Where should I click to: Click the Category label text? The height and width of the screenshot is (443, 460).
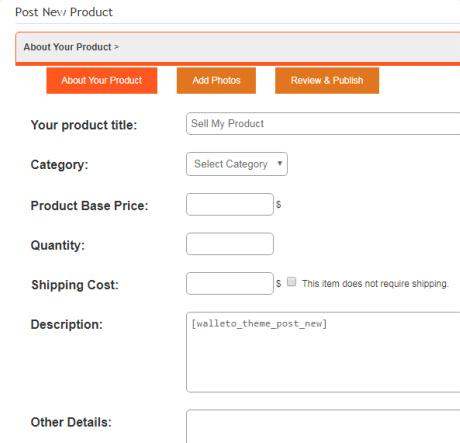tap(59, 165)
